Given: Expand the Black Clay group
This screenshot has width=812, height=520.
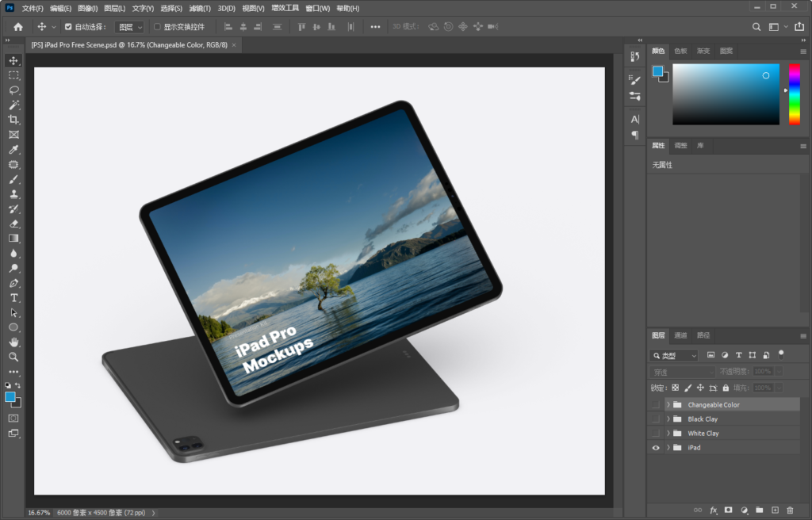Looking at the screenshot, I should (x=668, y=419).
